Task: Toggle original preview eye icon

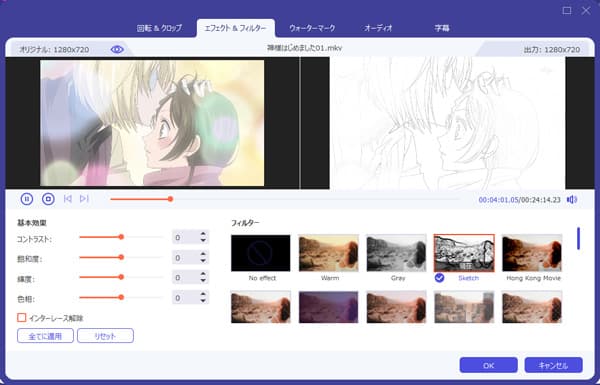Action: coord(117,49)
